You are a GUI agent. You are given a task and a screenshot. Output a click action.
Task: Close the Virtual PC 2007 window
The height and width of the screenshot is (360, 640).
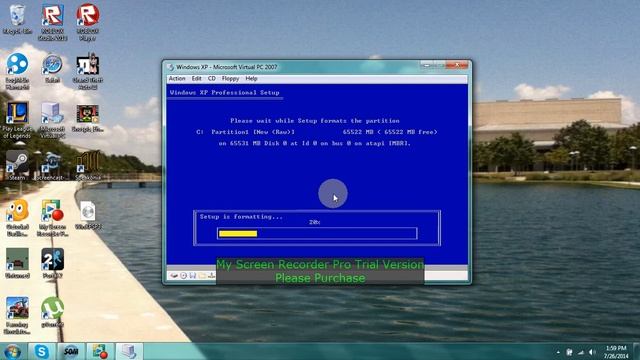point(458,65)
